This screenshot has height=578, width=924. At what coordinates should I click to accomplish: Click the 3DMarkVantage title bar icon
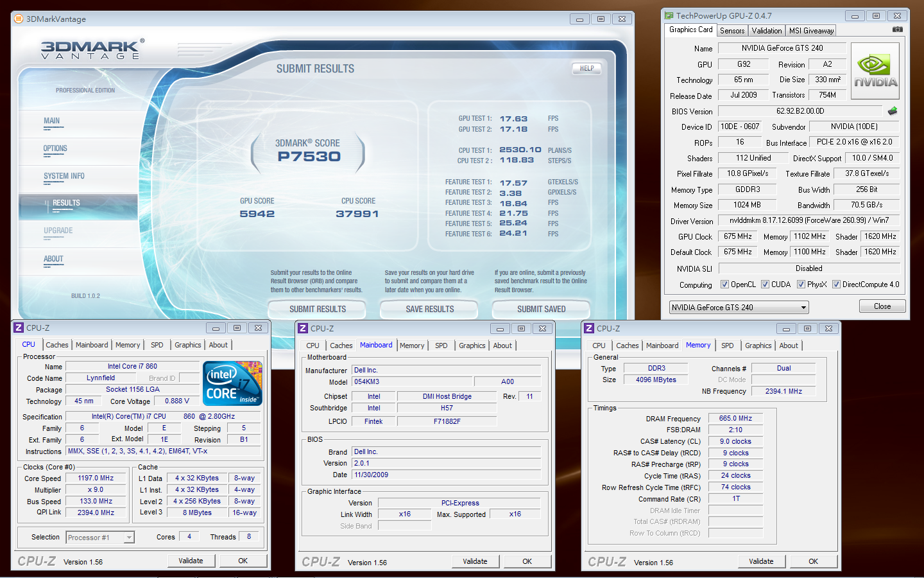19,19
